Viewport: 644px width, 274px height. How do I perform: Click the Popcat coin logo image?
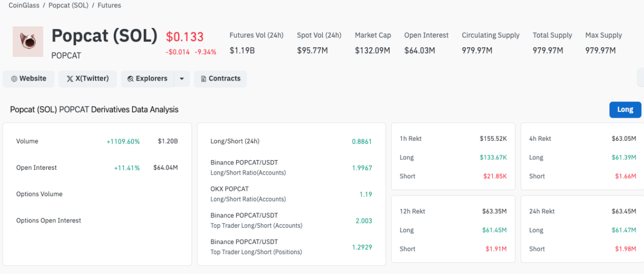coord(28,42)
